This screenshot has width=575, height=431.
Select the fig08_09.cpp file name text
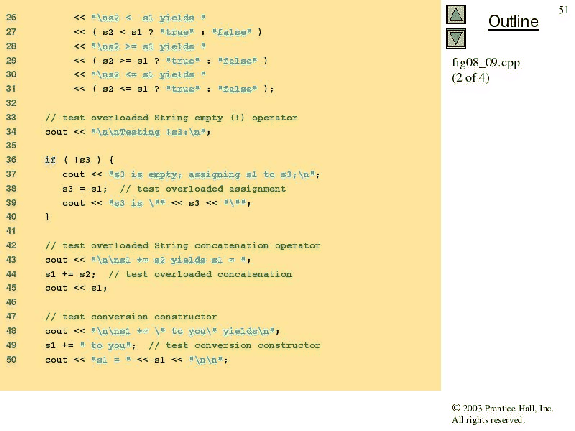pyautogui.click(x=486, y=63)
